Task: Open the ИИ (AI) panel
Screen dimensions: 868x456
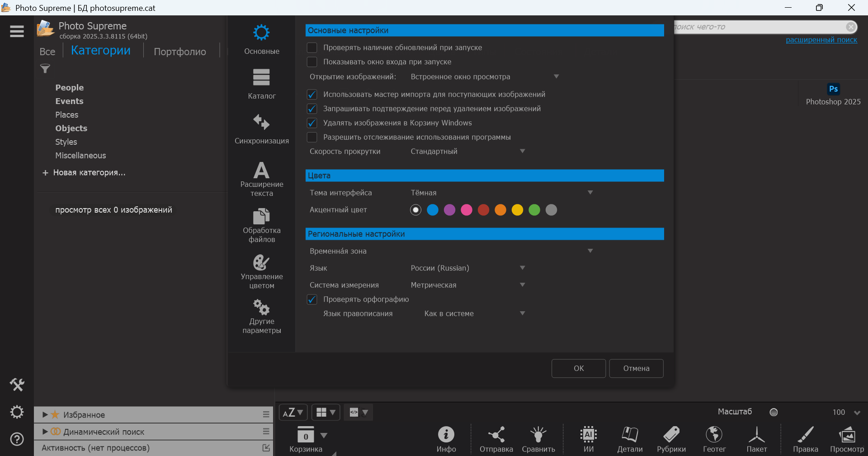Action: [x=588, y=439]
